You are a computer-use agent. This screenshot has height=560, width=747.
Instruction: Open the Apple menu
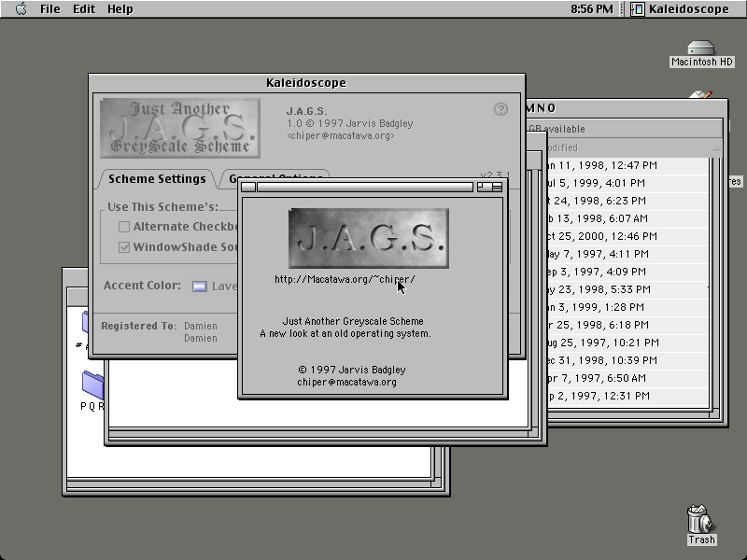click(21, 8)
